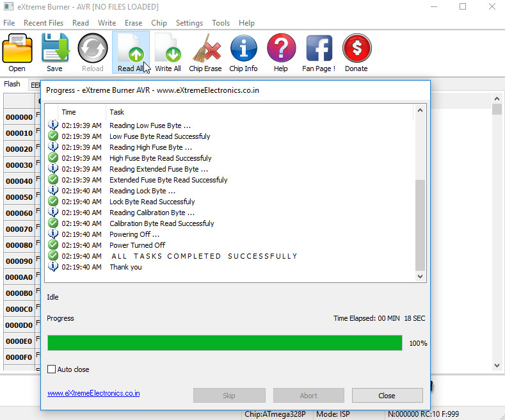Screen dimensions: 505x420
Task: Click Mode: ISP in the status bar
Action: pos(333,414)
